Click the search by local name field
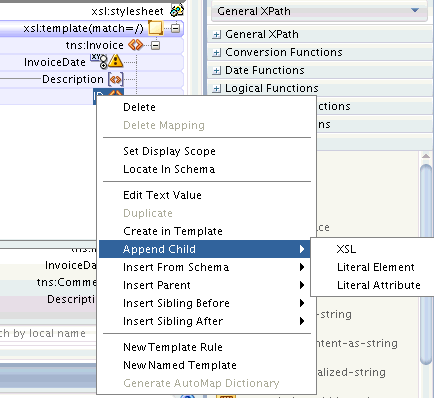434x398 pixels. 47,333
